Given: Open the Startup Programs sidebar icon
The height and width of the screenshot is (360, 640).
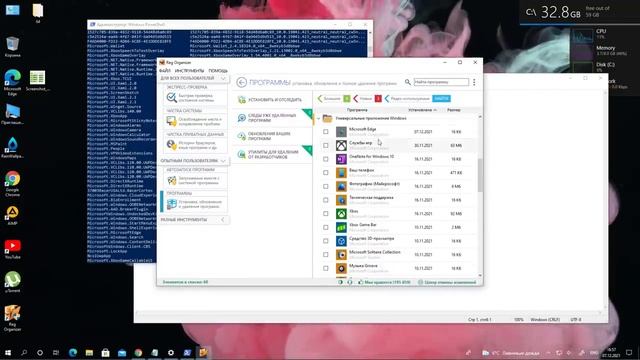Looking at the screenshot, I should [x=171, y=180].
